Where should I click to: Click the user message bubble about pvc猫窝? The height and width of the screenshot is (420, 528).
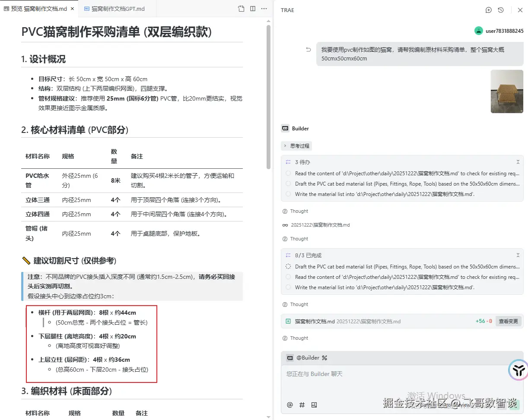pyautogui.click(x=420, y=54)
